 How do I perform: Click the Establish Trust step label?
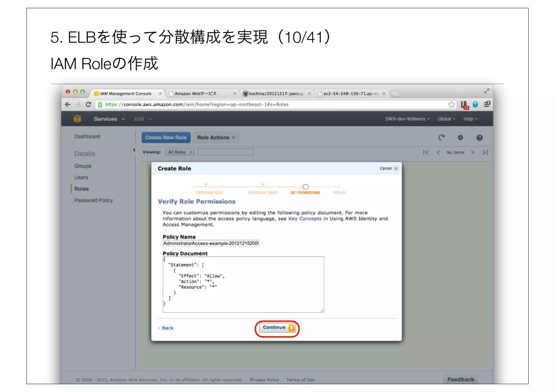click(x=263, y=193)
